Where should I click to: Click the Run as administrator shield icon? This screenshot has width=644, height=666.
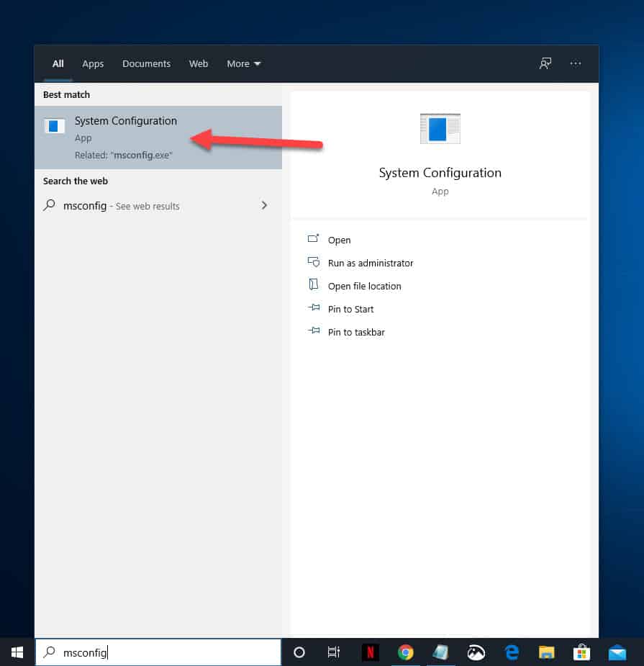pyautogui.click(x=313, y=261)
